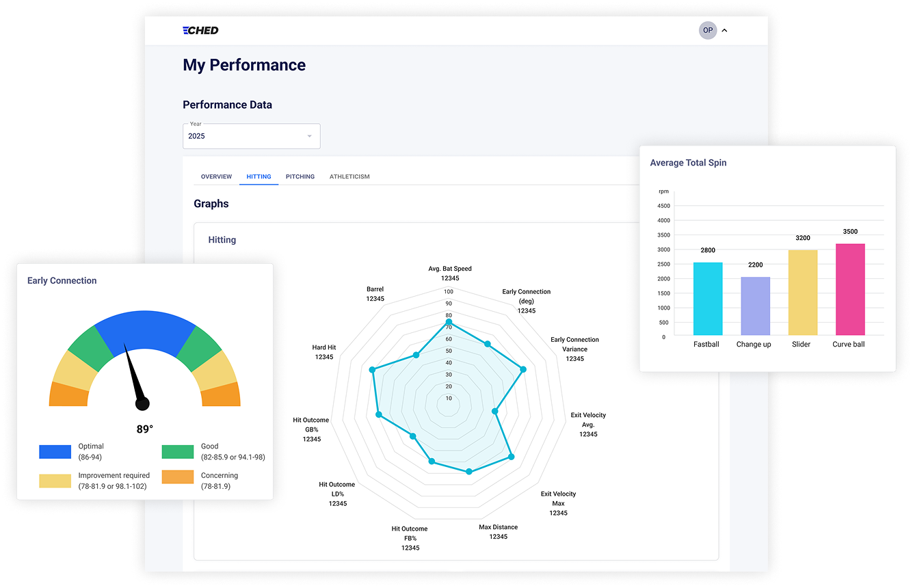Click the Change up bar

(x=755, y=306)
